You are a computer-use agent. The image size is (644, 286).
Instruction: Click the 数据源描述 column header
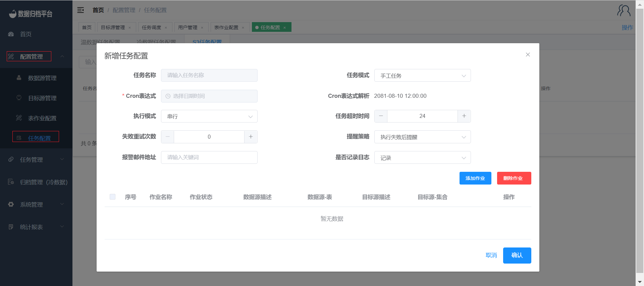coord(257,197)
